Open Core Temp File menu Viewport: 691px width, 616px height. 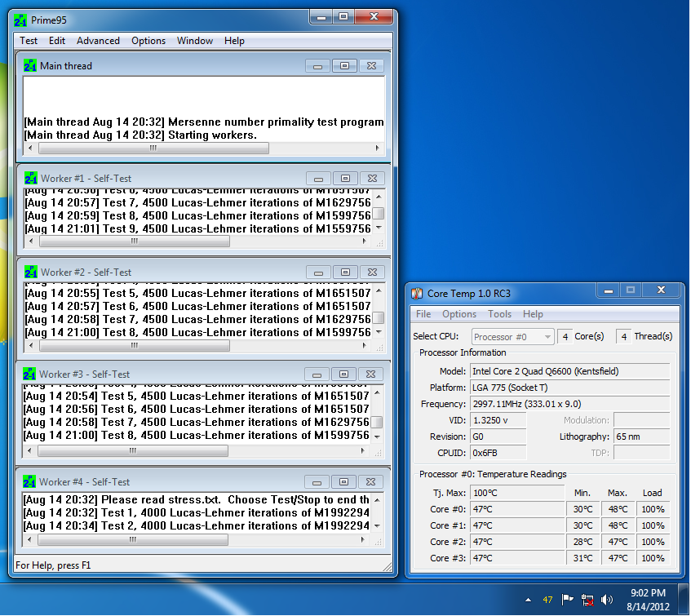pyautogui.click(x=423, y=314)
